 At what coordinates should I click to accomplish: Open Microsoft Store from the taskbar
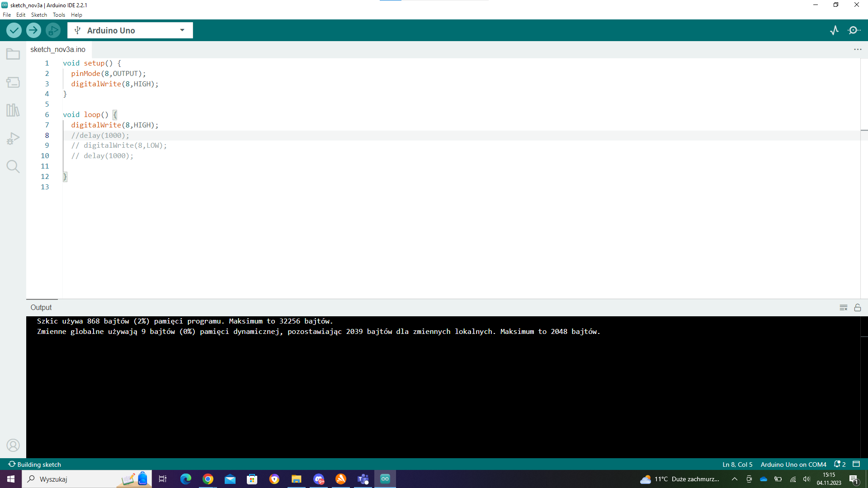(252, 479)
